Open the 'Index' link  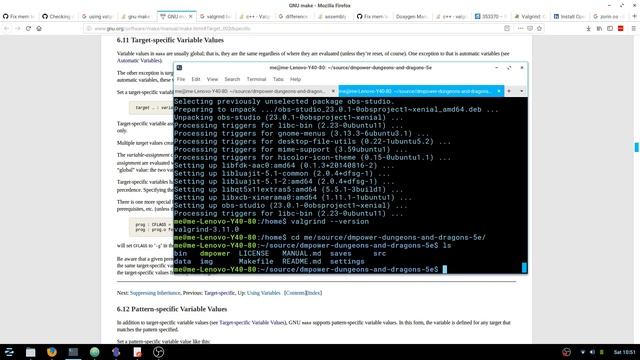(x=314, y=293)
